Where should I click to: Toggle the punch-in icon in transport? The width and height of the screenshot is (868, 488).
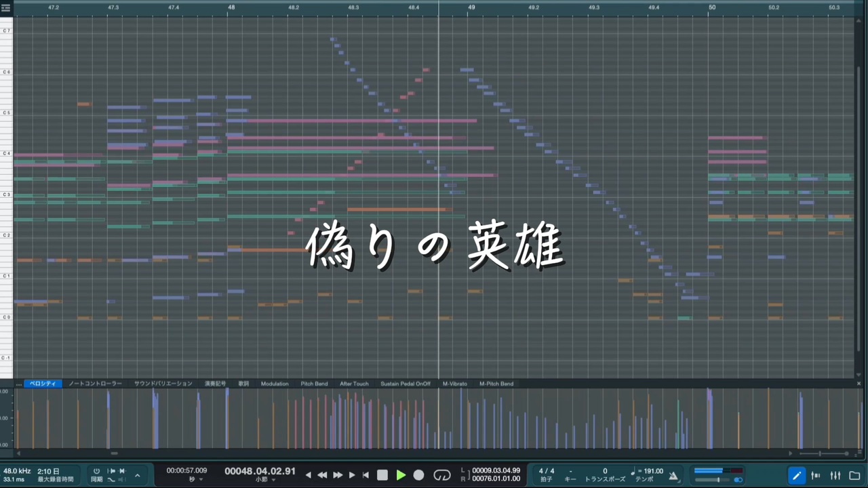111,471
